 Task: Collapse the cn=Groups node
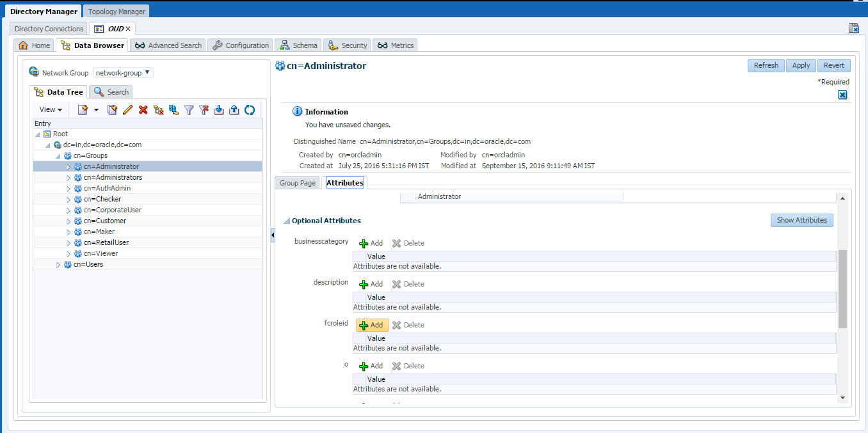click(58, 156)
